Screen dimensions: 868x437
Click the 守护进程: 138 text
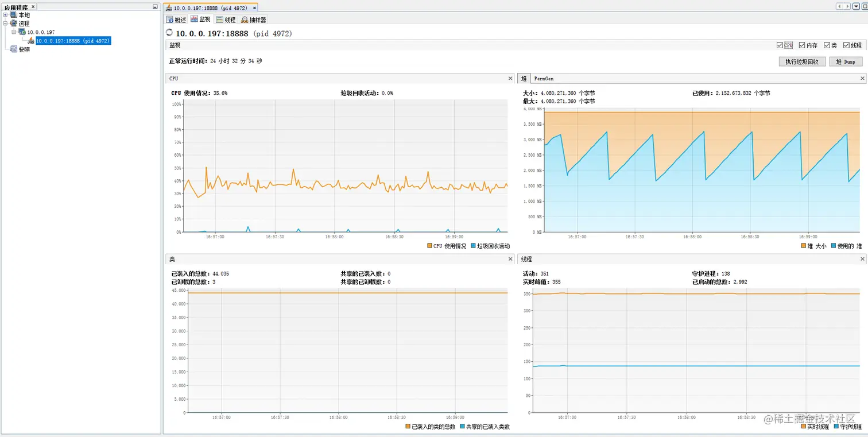pos(711,273)
